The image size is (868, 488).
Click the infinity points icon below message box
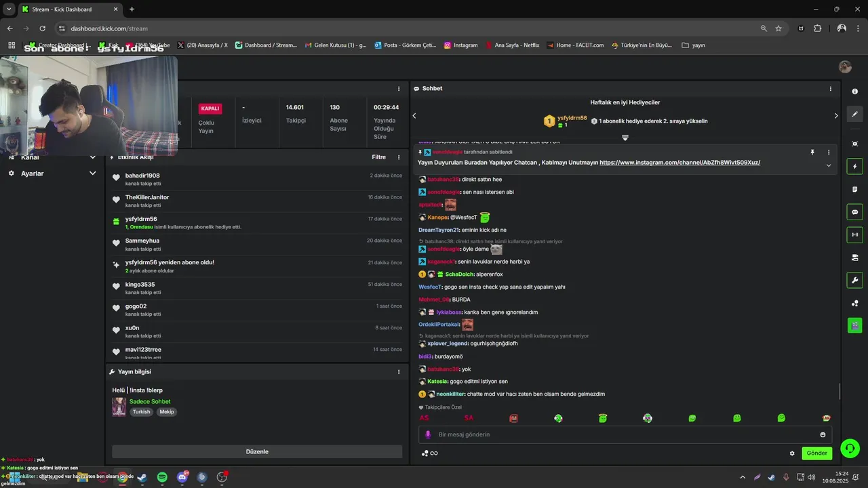pos(429,453)
